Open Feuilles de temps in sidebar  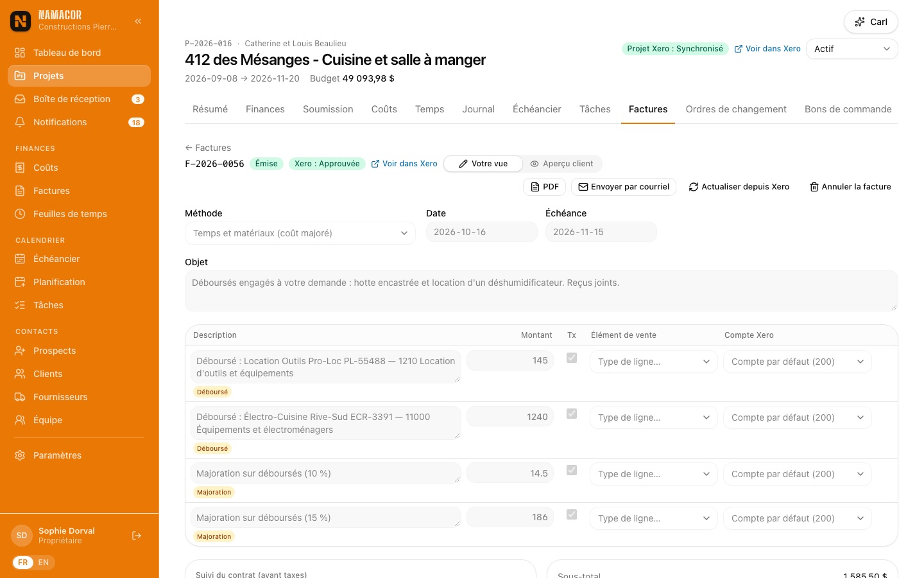[79, 214]
